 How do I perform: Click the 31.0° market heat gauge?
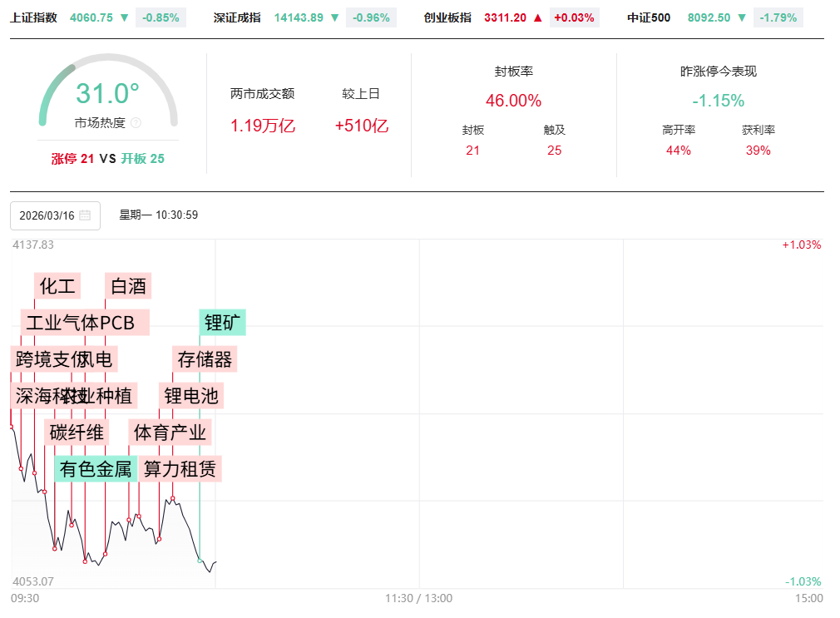pyautogui.click(x=108, y=93)
